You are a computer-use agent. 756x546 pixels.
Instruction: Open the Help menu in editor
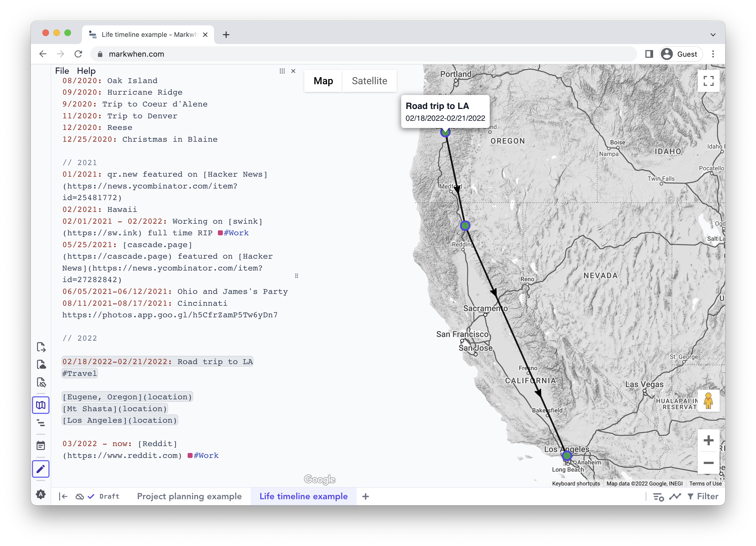coord(86,71)
